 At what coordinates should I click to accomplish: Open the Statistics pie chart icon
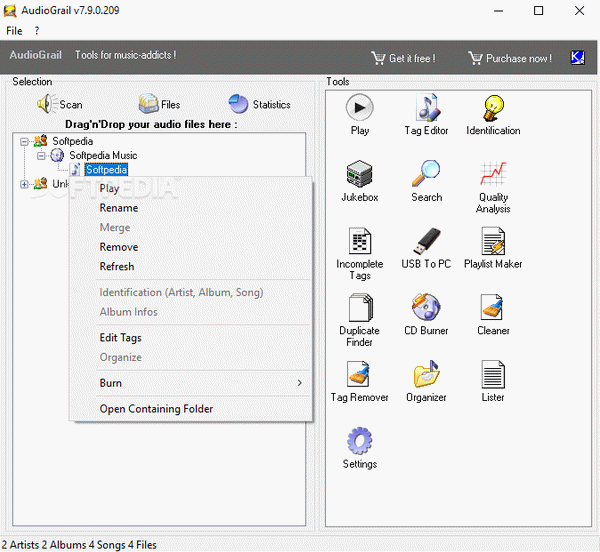click(x=238, y=104)
